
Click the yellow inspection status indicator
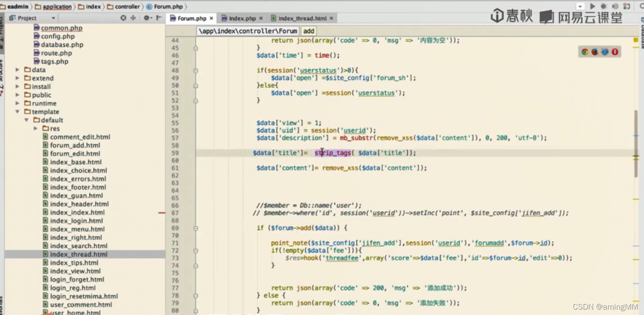(x=636, y=40)
